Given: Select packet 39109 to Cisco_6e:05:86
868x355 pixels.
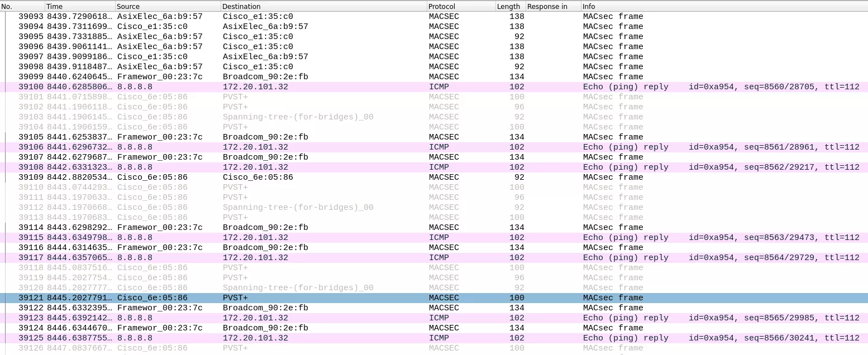Looking at the screenshot, I should (x=434, y=177).
